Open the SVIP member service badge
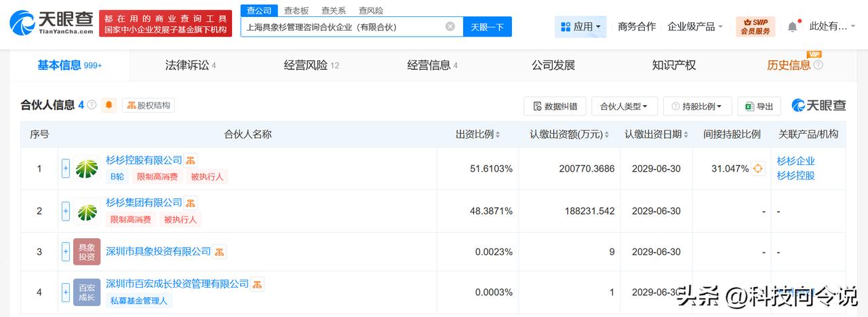 click(x=755, y=27)
